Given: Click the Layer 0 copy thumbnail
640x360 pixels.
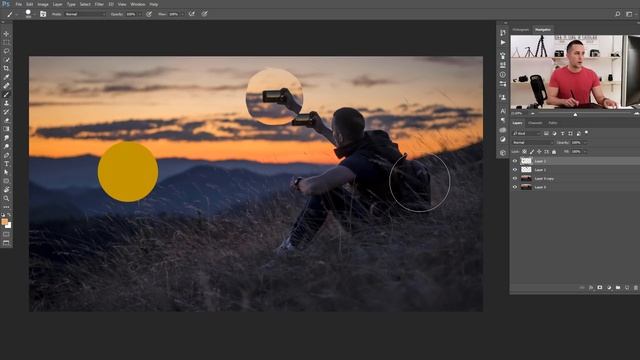Looking at the screenshot, I should coord(526,178).
